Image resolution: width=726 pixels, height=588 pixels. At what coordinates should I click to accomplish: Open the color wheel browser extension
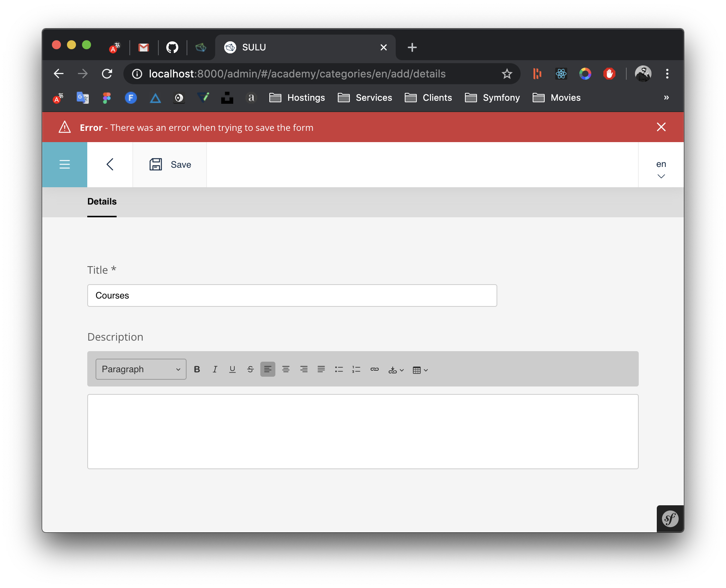point(585,74)
